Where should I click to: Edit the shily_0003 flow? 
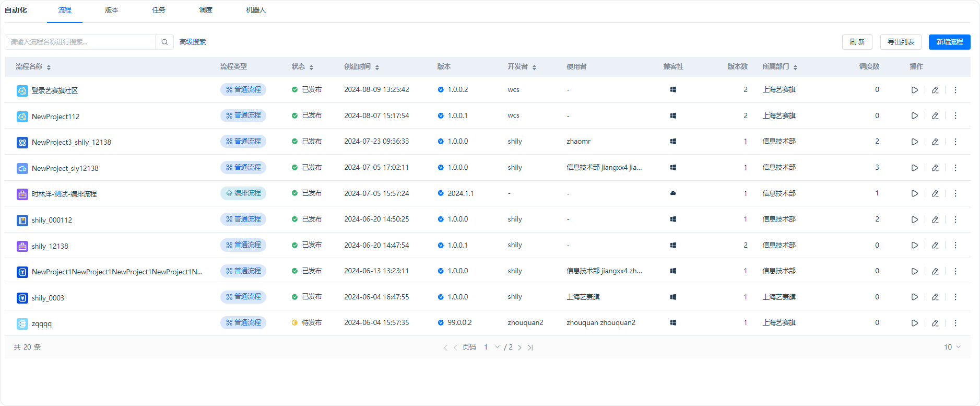pyautogui.click(x=935, y=297)
